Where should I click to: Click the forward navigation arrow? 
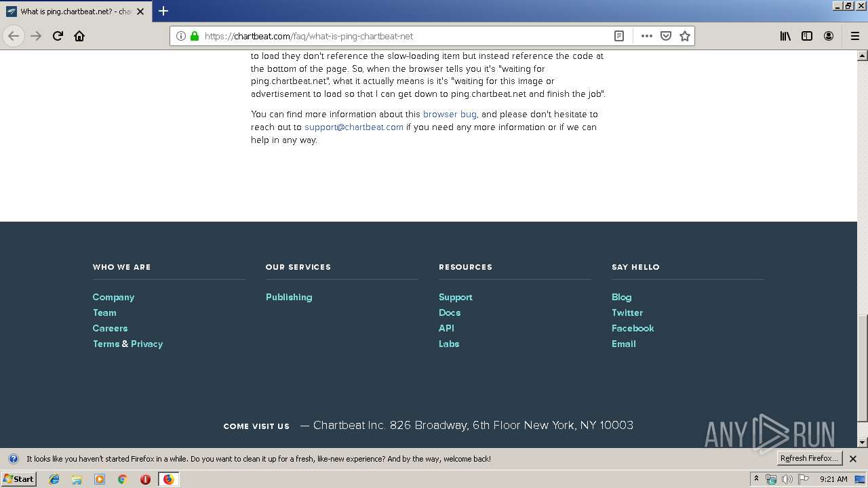point(36,36)
